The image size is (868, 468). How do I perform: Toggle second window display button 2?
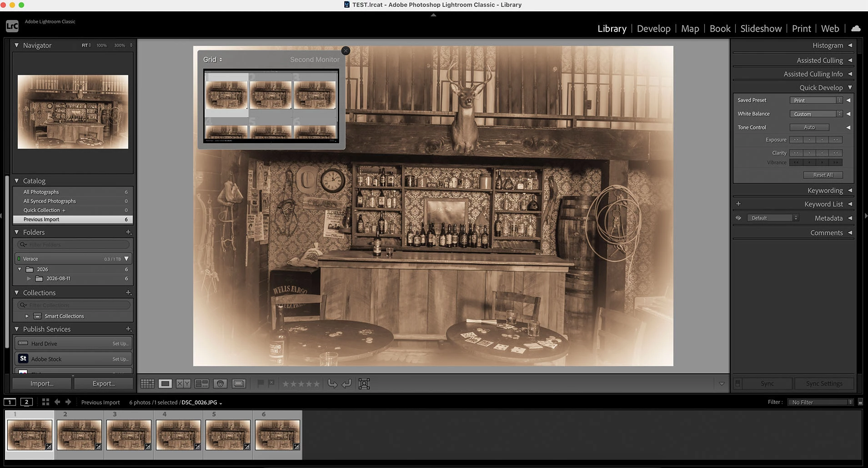(x=26, y=402)
